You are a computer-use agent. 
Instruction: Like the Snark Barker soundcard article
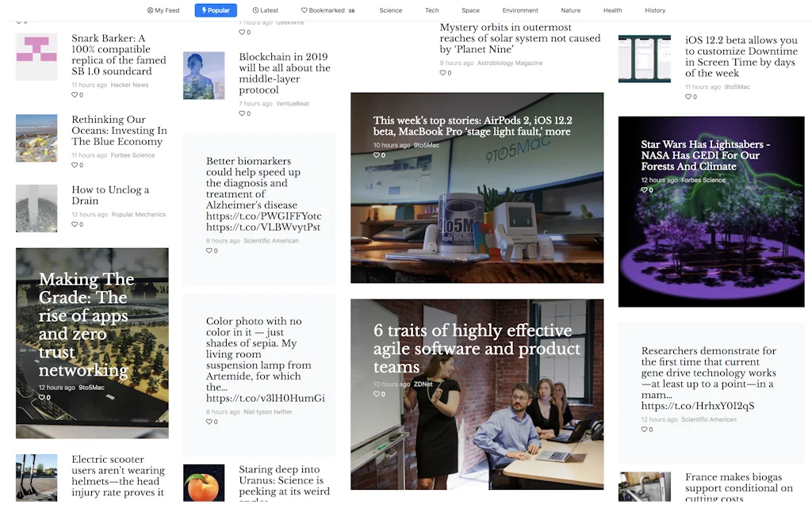click(77, 95)
